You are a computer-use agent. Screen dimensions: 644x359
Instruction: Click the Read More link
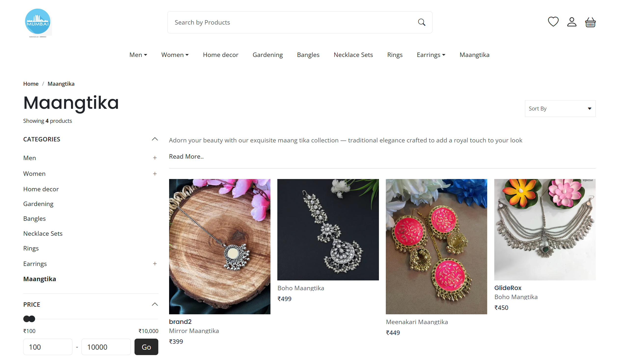coord(186,156)
